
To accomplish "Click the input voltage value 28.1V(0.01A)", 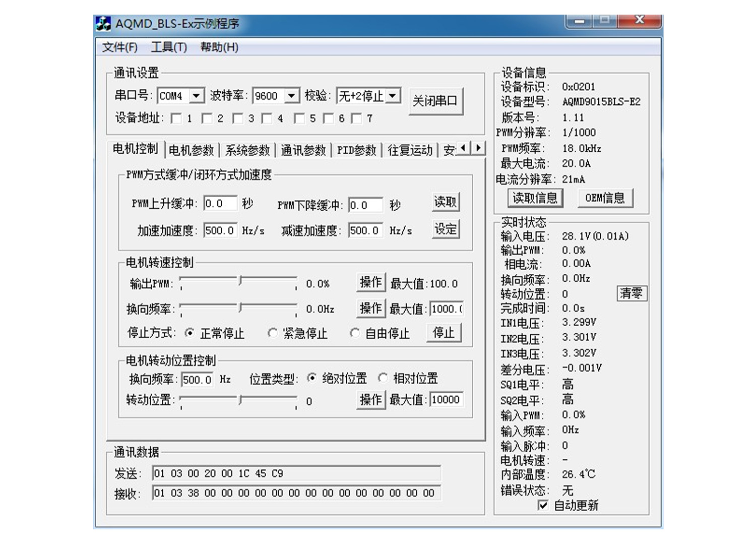I will tap(595, 236).
